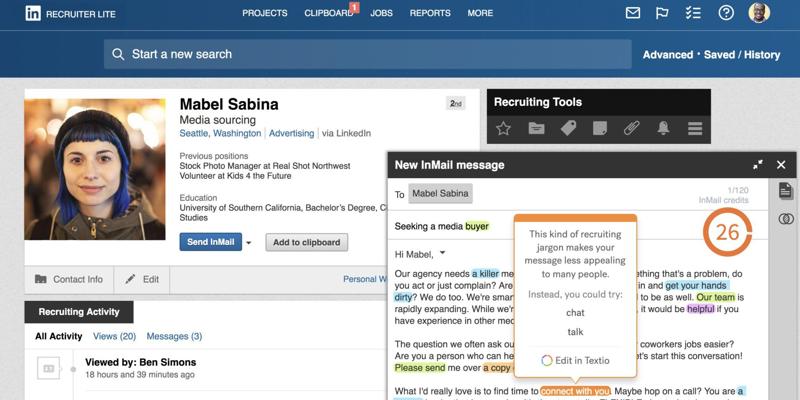Screen dimensions: 800x400
Task: Open the document template icon in InMail sidebar
Action: click(786, 191)
